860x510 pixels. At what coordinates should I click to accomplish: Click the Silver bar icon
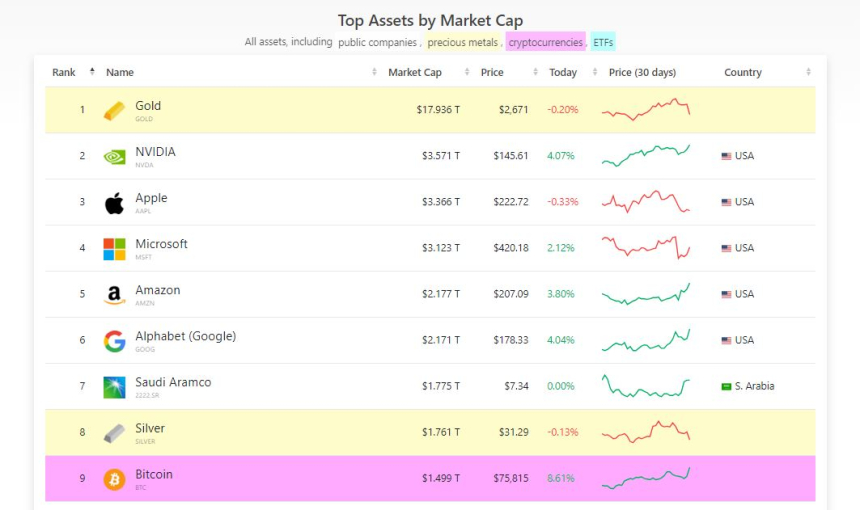(115, 433)
